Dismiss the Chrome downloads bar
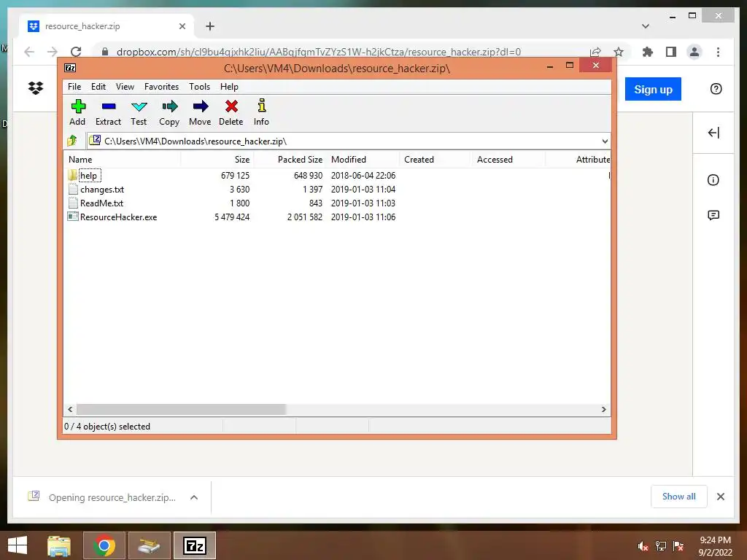747x560 pixels. 720,497
